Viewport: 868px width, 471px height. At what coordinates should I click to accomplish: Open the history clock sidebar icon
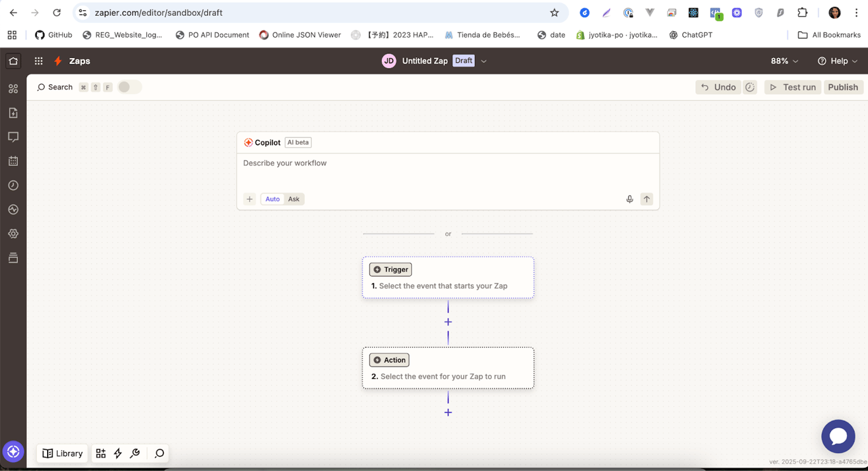coord(13,186)
